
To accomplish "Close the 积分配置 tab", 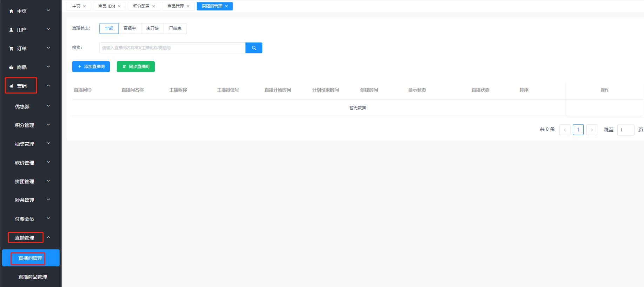I will [154, 6].
